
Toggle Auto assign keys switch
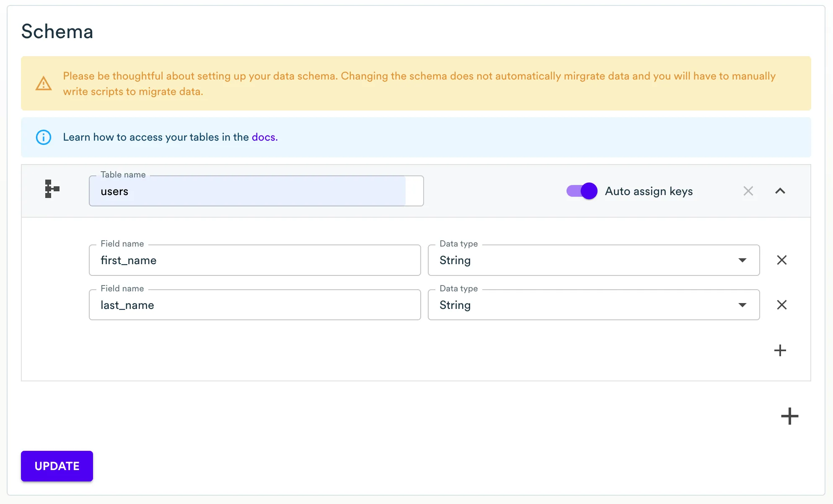(582, 191)
